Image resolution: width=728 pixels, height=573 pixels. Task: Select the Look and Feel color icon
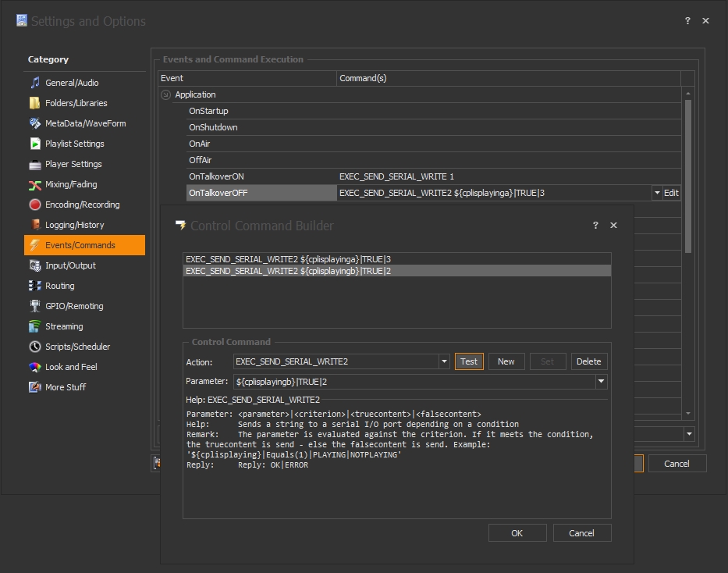(x=34, y=367)
